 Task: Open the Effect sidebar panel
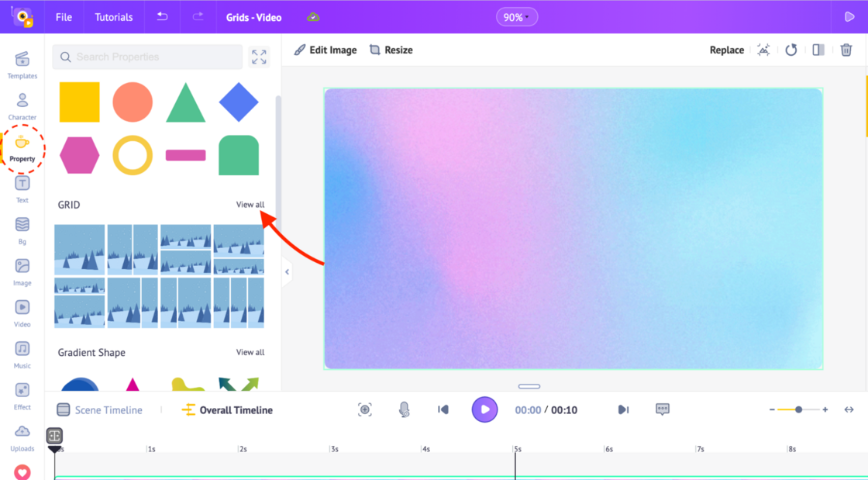point(22,395)
